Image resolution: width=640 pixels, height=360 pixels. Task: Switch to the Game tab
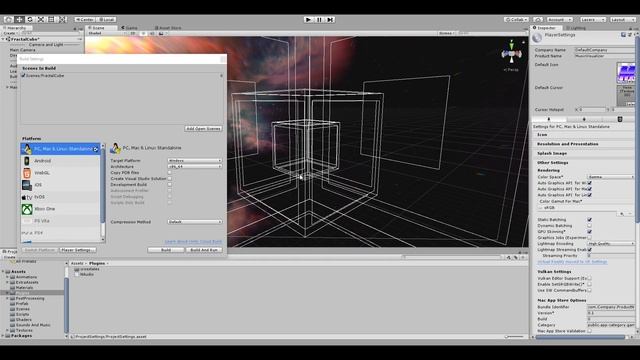coord(130,28)
